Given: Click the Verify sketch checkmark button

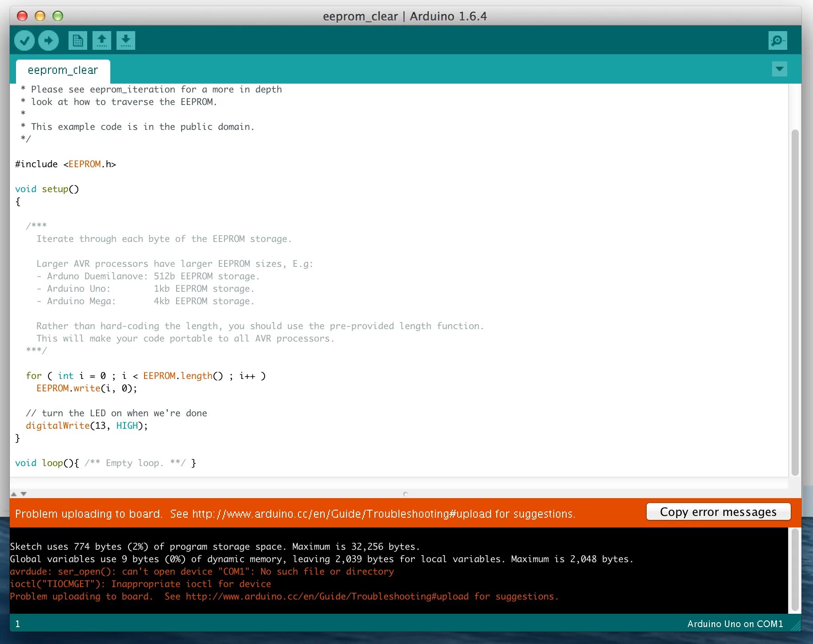Looking at the screenshot, I should [24, 40].
